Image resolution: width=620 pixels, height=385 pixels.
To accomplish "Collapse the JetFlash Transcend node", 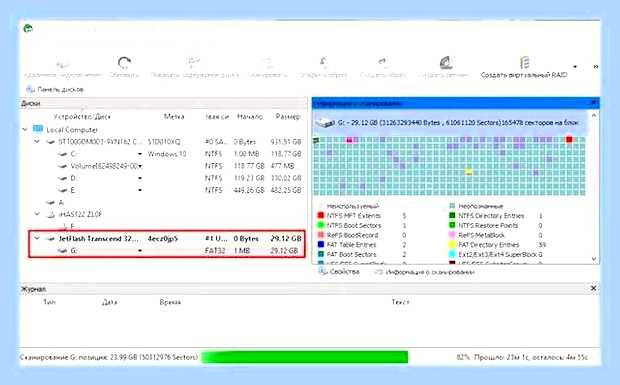I will [x=37, y=238].
